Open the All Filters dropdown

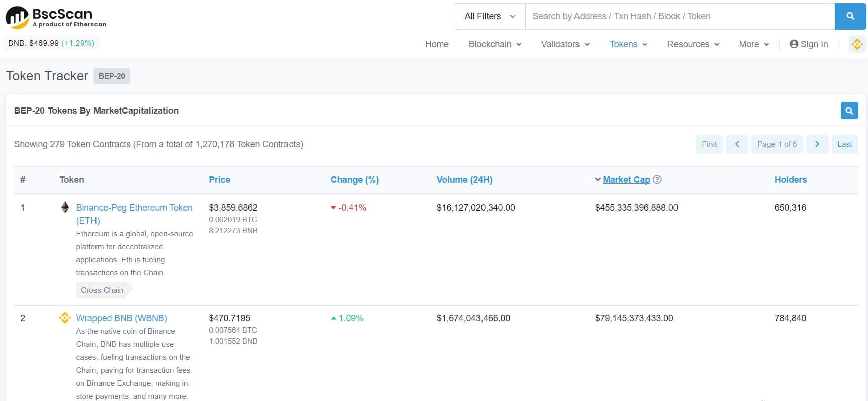tap(490, 16)
